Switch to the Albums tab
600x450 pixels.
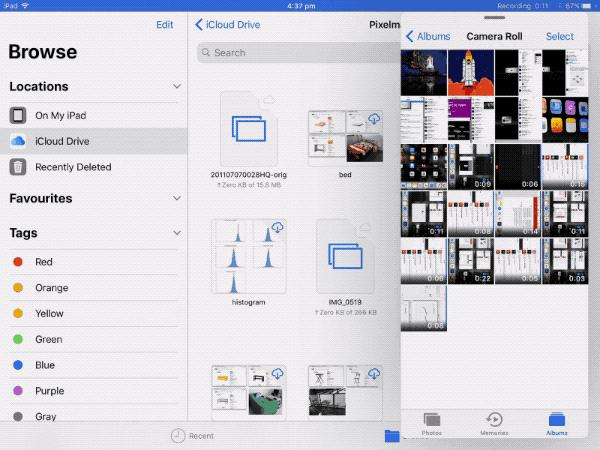coord(557,424)
